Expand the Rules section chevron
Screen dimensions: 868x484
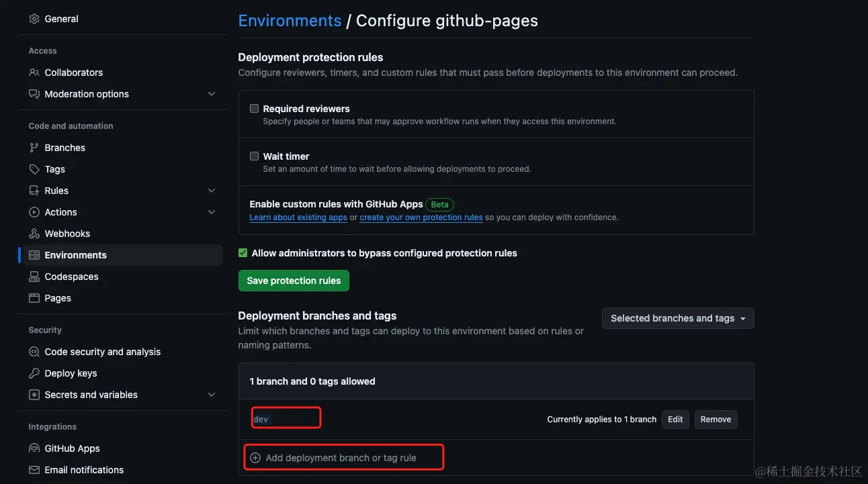pyautogui.click(x=212, y=191)
